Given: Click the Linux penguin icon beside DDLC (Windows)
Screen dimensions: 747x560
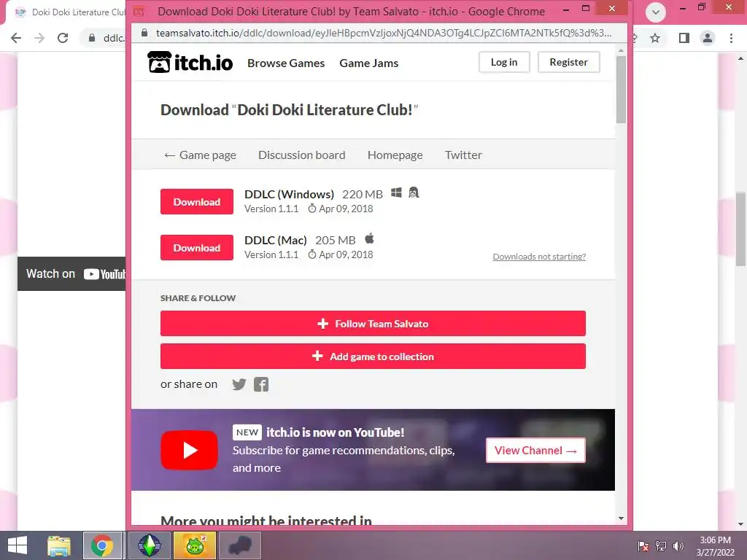Looking at the screenshot, I should click(x=414, y=192).
